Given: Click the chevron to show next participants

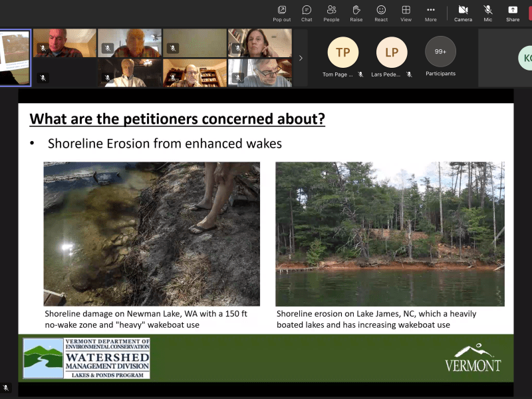Looking at the screenshot, I should coord(301,58).
